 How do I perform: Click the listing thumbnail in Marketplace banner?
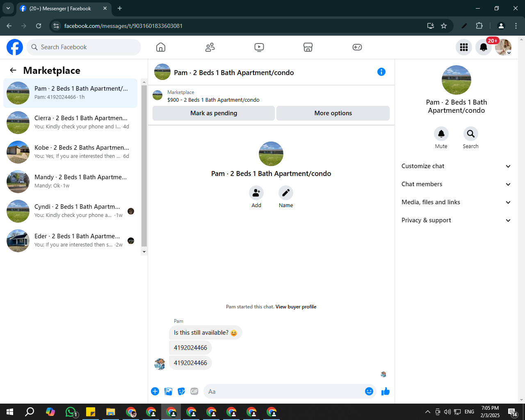157,96
